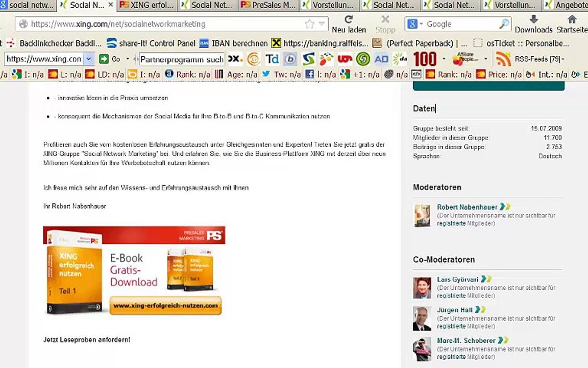
Task: Open the RSS-Feeds [79] icon
Action: pyautogui.click(x=504, y=59)
